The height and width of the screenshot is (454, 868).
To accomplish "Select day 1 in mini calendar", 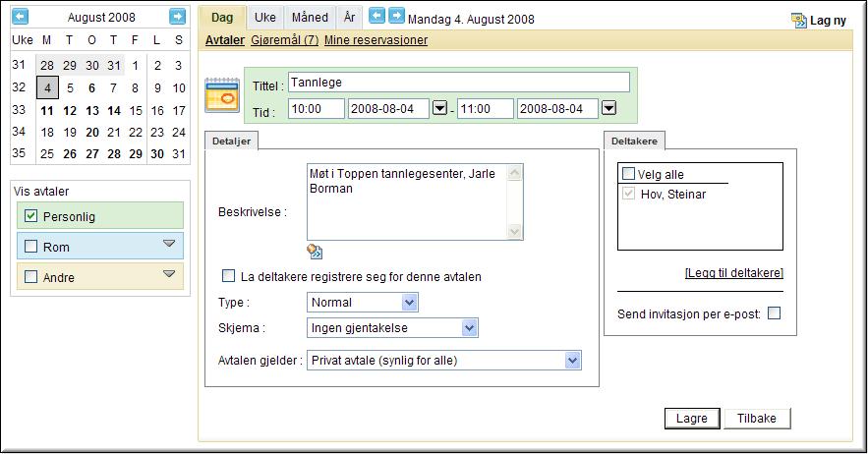I will tap(136, 65).
